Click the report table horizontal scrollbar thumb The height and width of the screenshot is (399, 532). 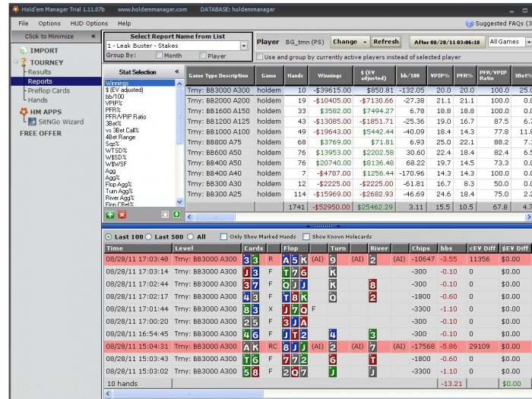click(x=214, y=217)
